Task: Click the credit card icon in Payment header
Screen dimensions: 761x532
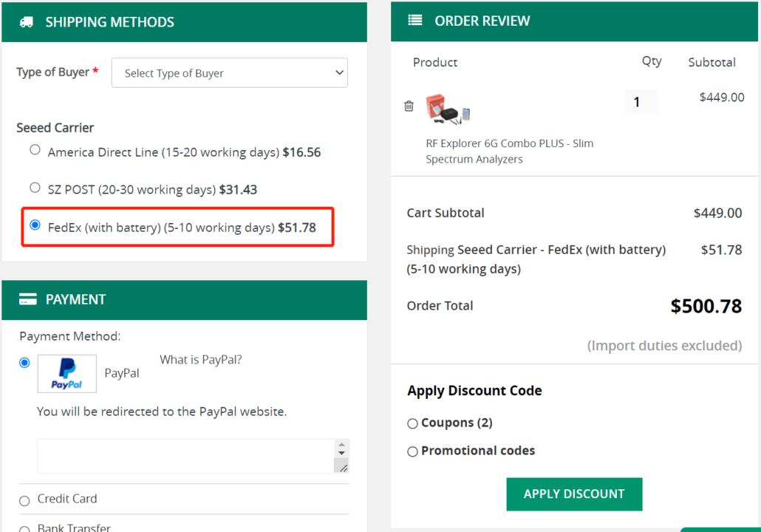Action: (x=28, y=299)
